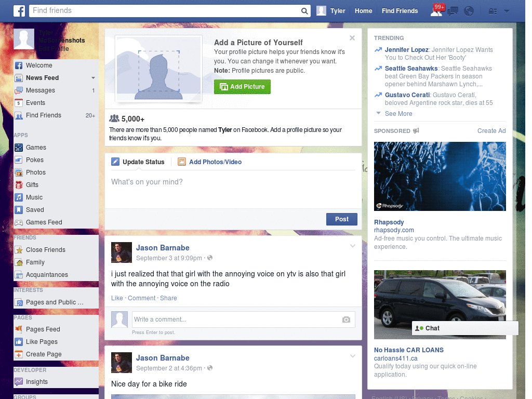Open the account dropdown arrow in top bar
The image size is (532, 399).
[x=507, y=11]
